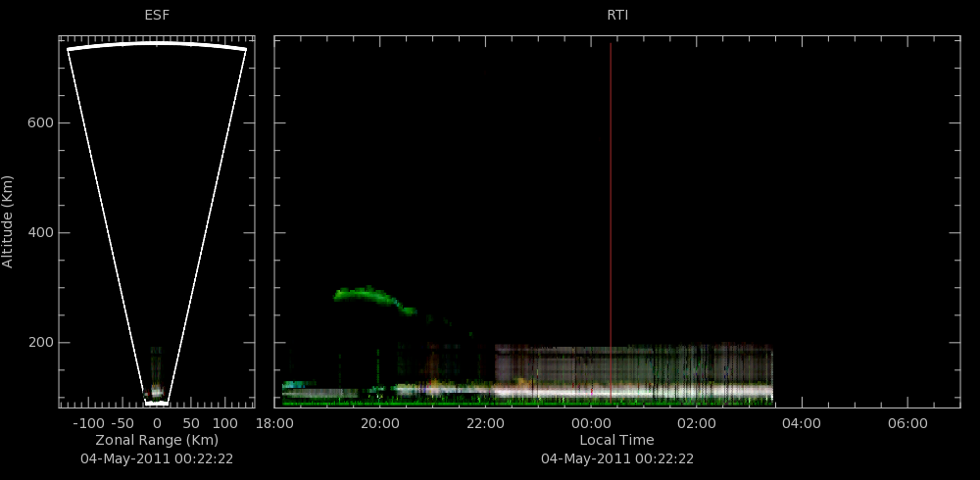980x480 pixels.
Task: Click the 'Zonal Range (Km)' axis label
Action: 157,440
